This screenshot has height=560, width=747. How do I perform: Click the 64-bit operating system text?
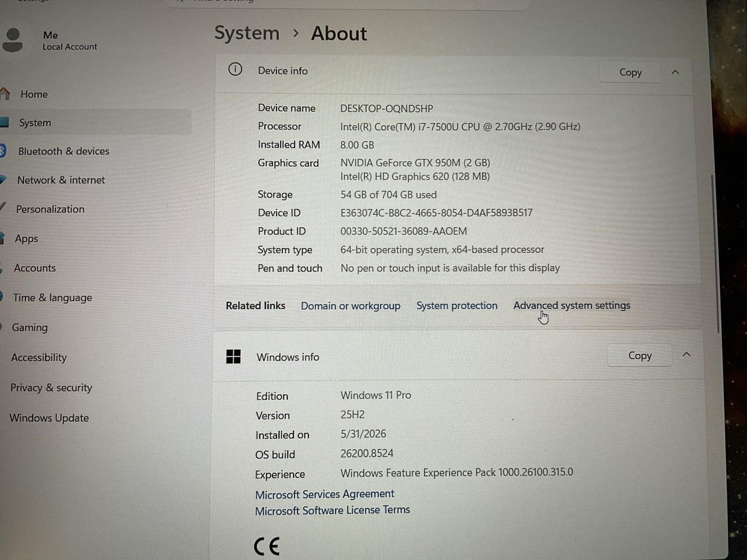pyautogui.click(x=442, y=249)
